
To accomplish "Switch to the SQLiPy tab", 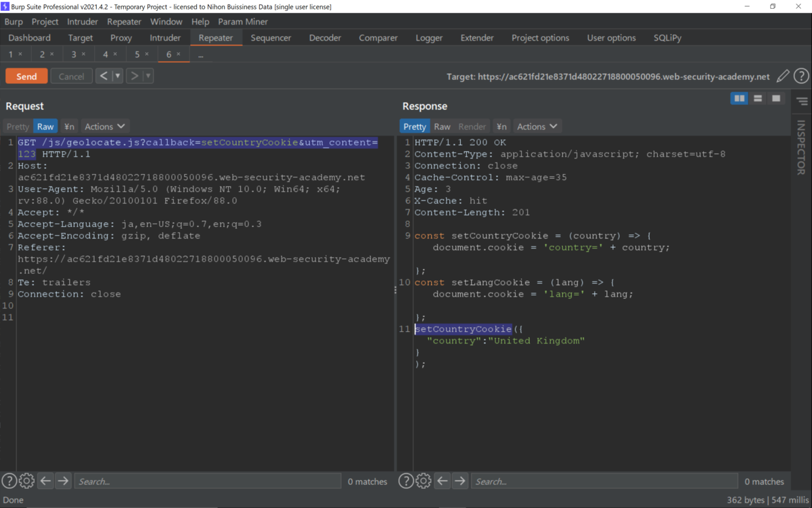I will click(667, 38).
